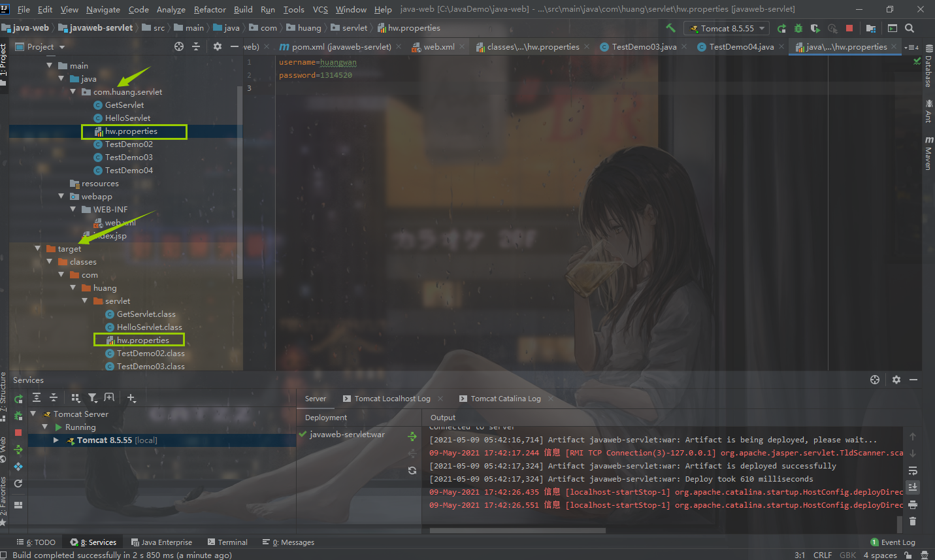Click Deploy All icon in Services sidebar
Screen dimensions: 935x560
click(x=18, y=450)
